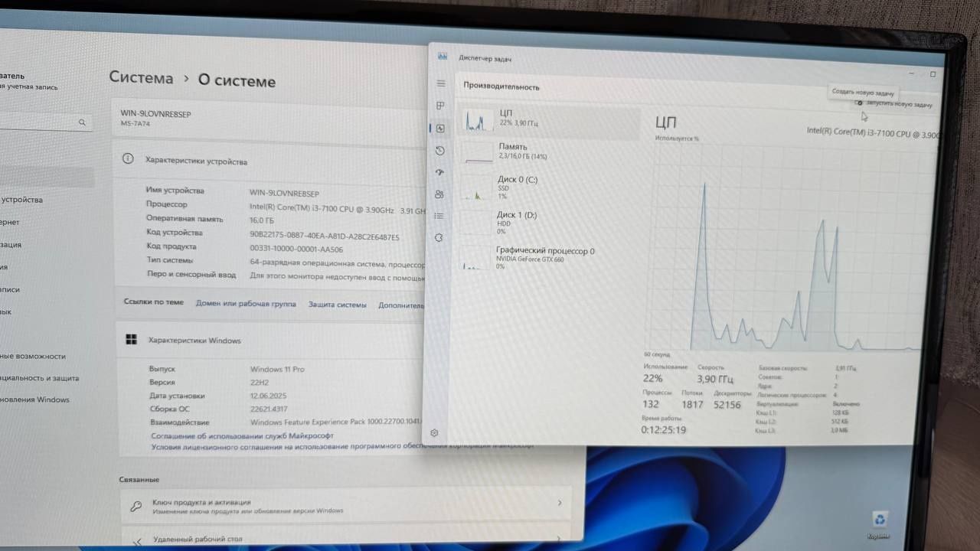
Task: Expand the Удаленный рабочий стол chevron
Action: click(x=560, y=539)
